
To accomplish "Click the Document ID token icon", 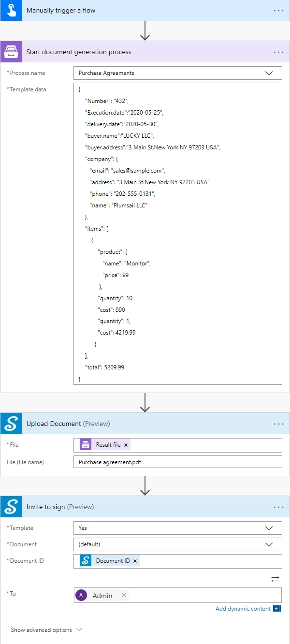I will [x=86, y=561].
